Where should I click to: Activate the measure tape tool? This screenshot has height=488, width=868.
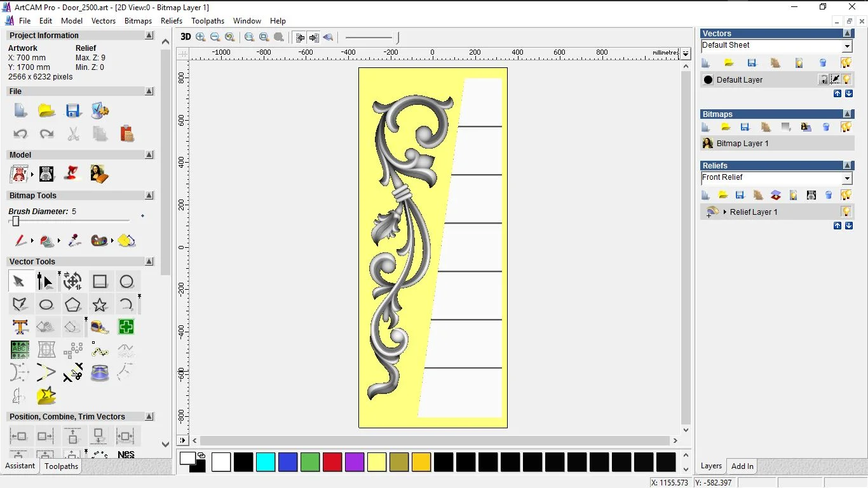(100, 327)
